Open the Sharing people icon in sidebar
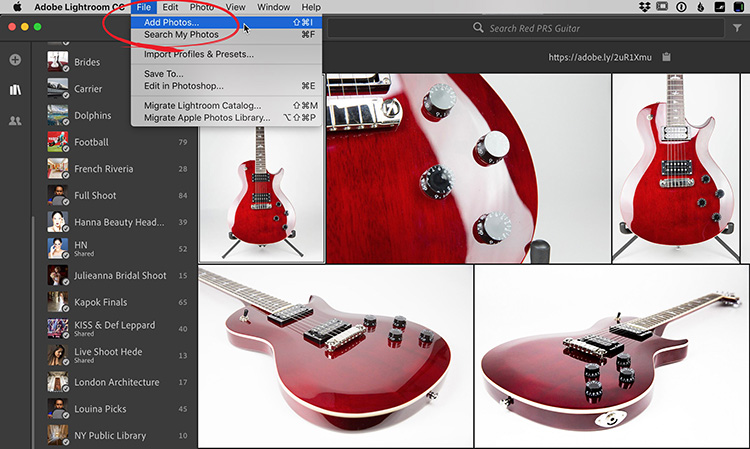Image resolution: width=750 pixels, height=449 pixels. pos(15,121)
